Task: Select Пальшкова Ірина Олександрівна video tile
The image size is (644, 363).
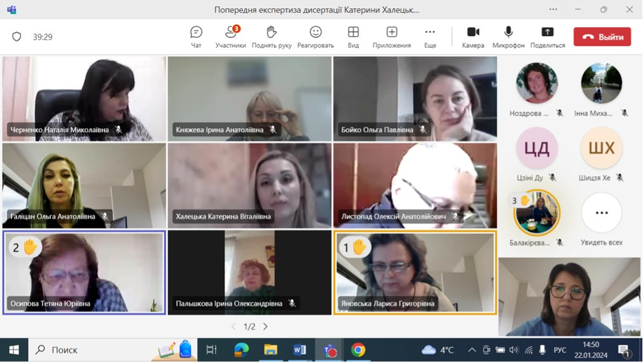Action: pos(249,273)
